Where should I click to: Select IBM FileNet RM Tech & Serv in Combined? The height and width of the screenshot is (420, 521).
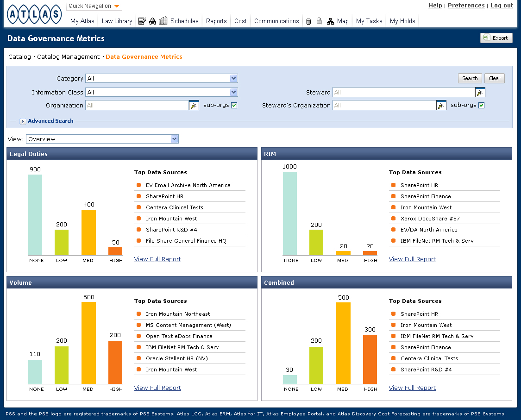(437, 336)
